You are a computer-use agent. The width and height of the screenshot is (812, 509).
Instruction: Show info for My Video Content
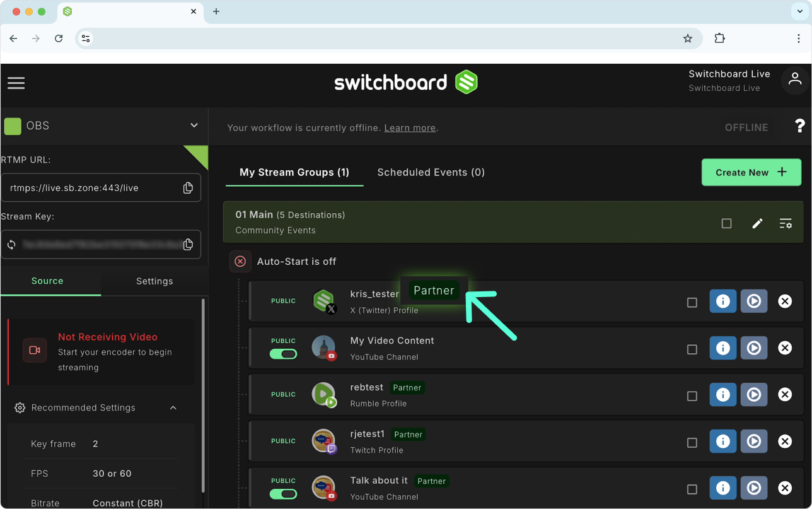723,348
